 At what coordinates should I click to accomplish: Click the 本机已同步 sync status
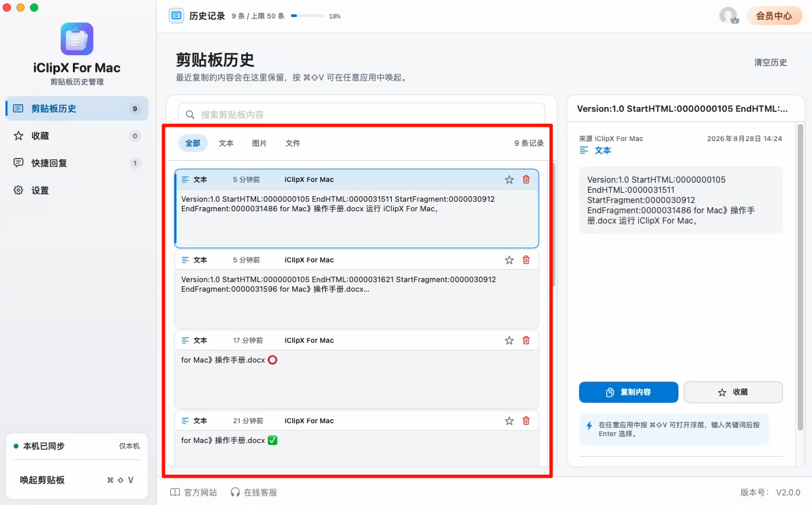[40, 446]
